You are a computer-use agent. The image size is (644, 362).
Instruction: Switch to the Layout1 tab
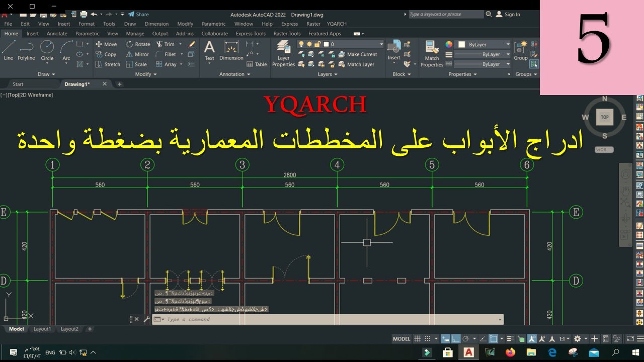[42, 329]
